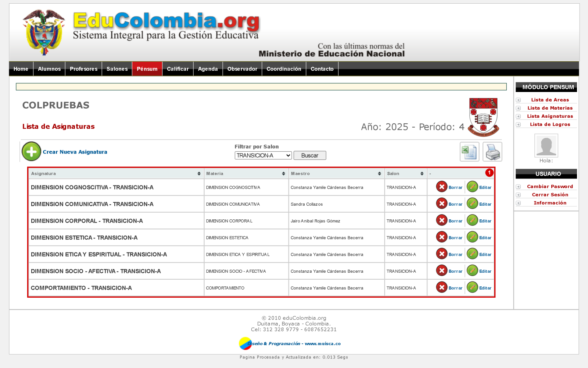This screenshot has width=588, height=368.
Task: Click the green plus Crear Nueva Asignatura icon
Action: click(x=31, y=151)
